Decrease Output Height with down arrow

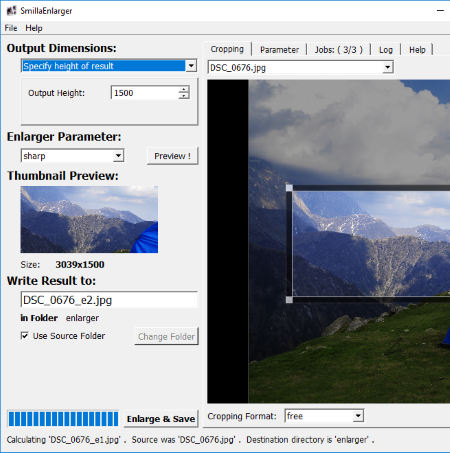pos(184,96)
